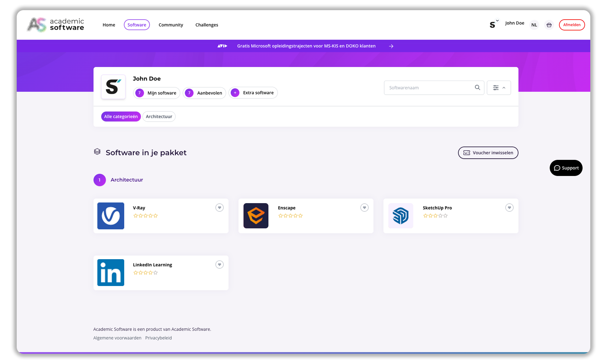This screenshot has width=607, height=364.
Task: Focus the Softwarenaam search field
Action: click(429, 88)
